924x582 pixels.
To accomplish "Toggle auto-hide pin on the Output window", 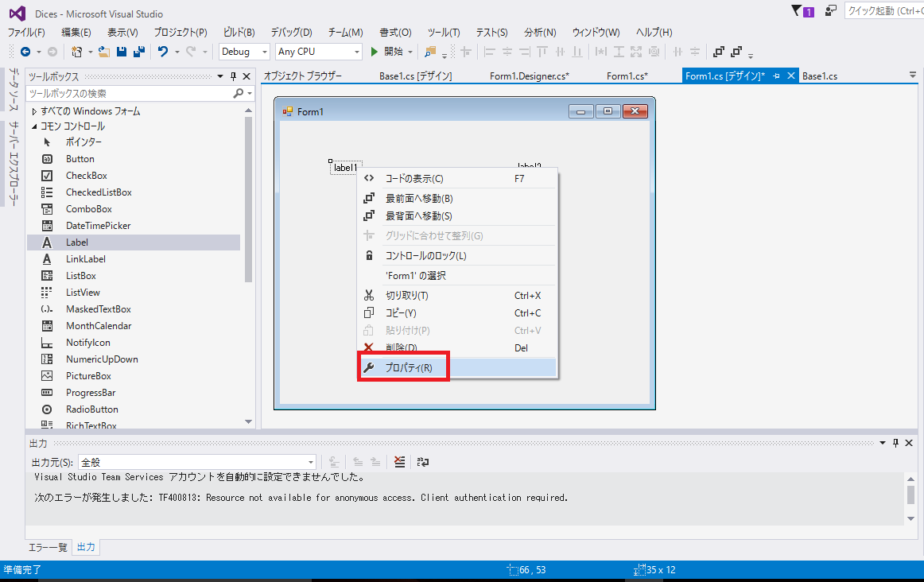I will coord(896,443).
